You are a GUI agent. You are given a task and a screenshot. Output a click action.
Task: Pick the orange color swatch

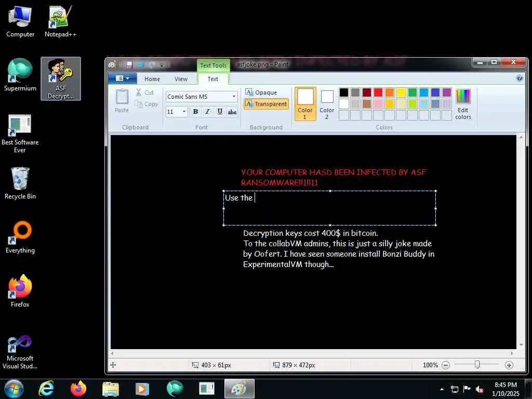click(390, 92)
